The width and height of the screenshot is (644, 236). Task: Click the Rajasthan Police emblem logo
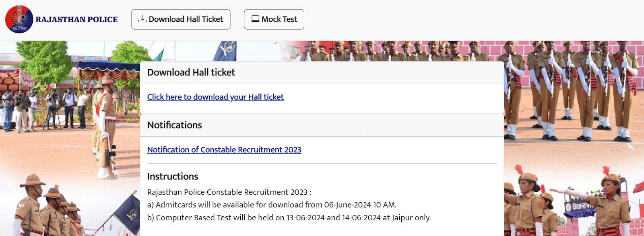(19, 19)
